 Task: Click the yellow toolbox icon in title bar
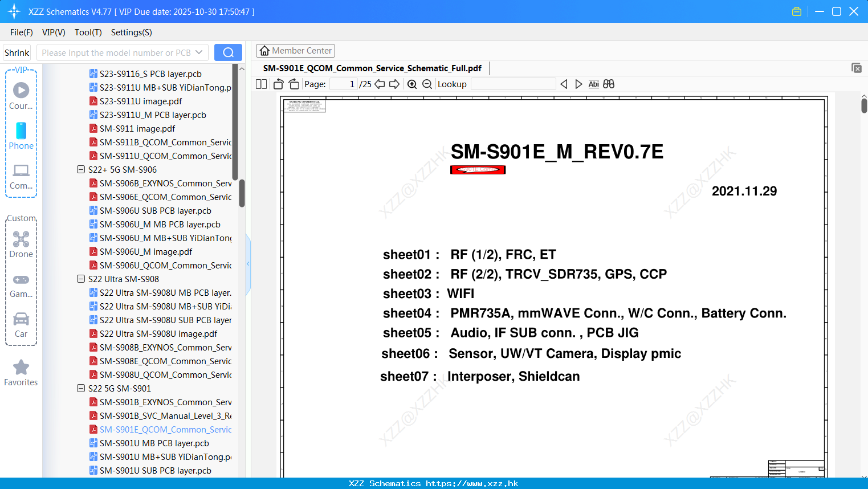(x=797, y=11)
